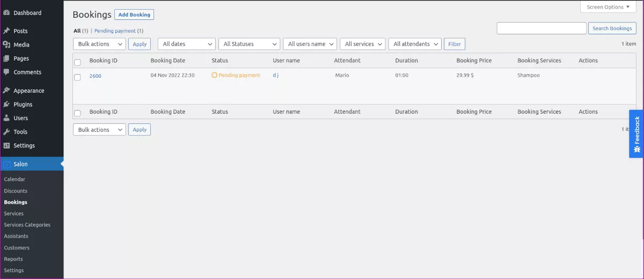Click the Media icon in sidebar
This screenshot has width=644, height=279.
6,45
